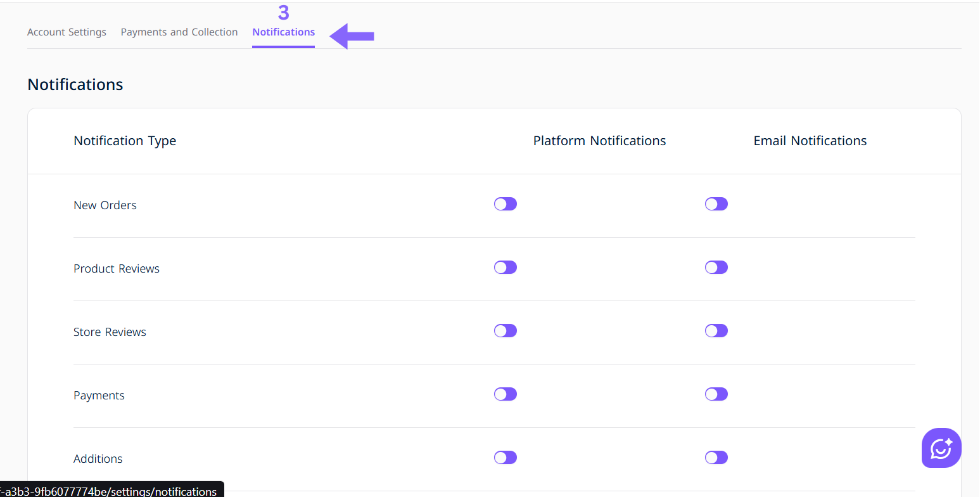Image resolution: width=980 pixels, height=497 pixels.
Task: Click the Platform Notifications column header
Action: point(599,141)
